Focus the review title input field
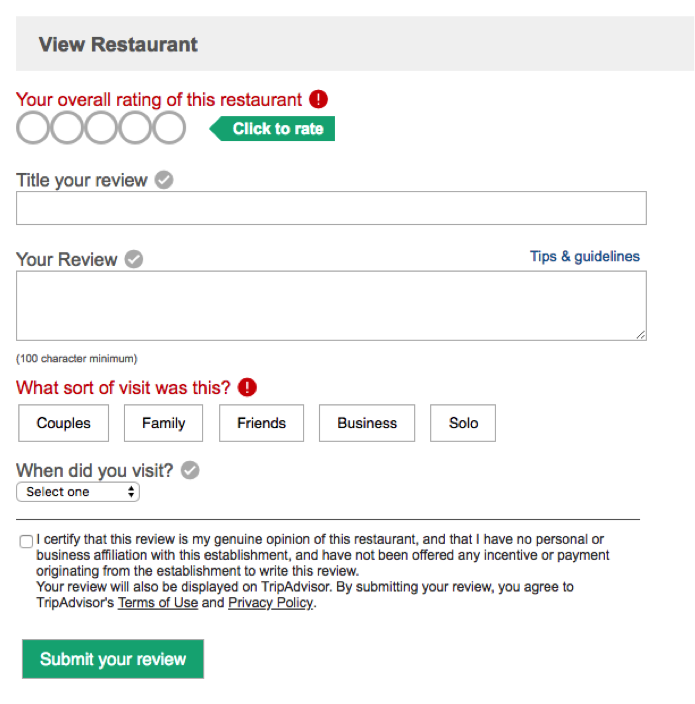The width and height of the screenshot is (695, 704). coord(331,208)
